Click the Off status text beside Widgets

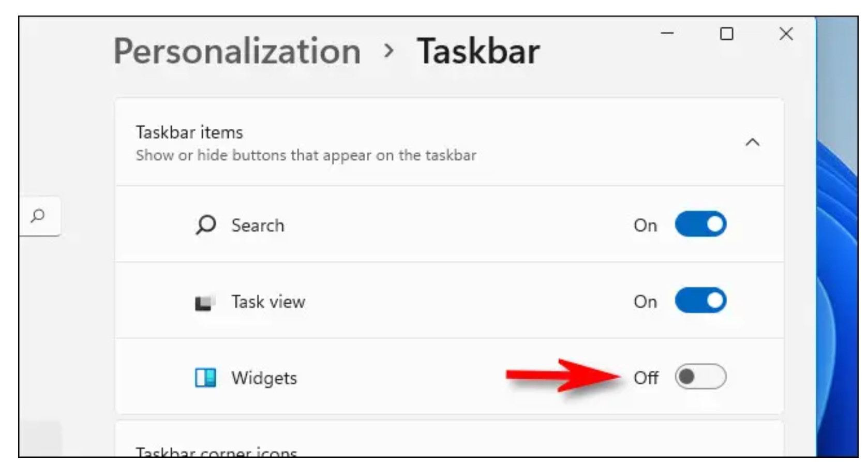[x=646, y=378]
